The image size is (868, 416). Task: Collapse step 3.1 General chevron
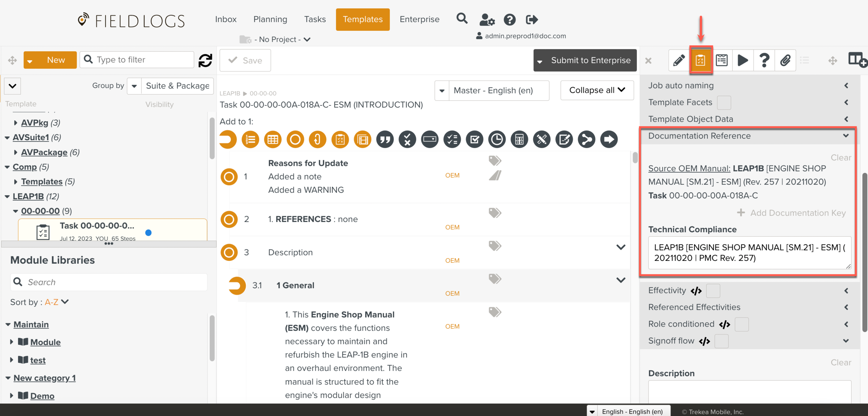(621, 280)
